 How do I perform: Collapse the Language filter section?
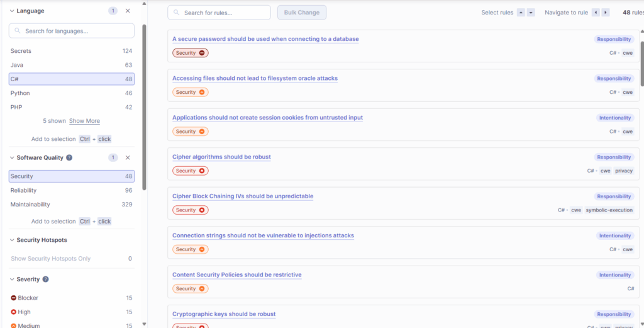click(12, 11)
